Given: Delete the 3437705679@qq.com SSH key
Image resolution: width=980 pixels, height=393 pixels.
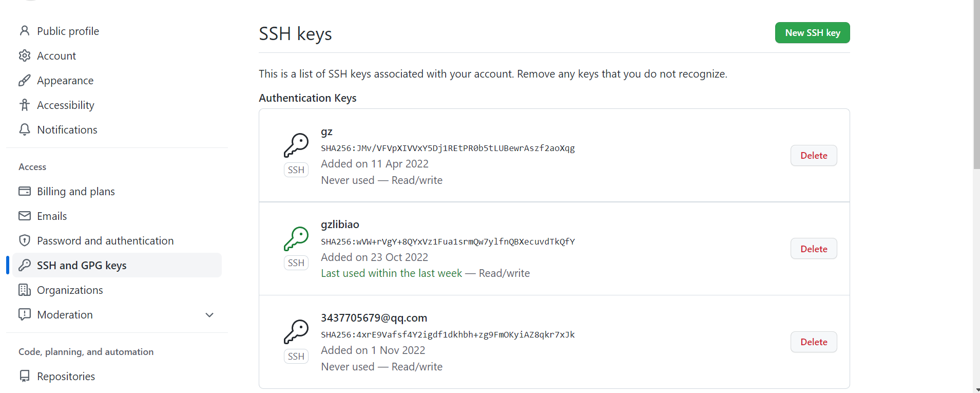Looking at the screenshot, I should tap(814, 342).
